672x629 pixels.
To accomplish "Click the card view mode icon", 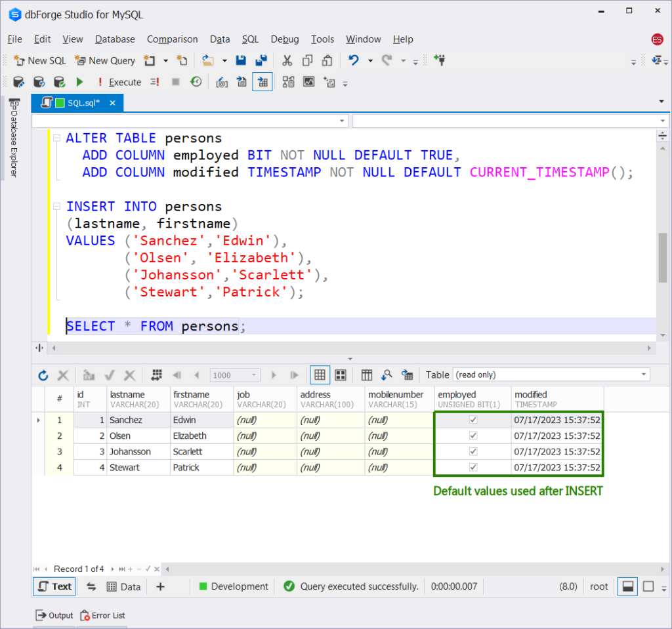I will (341, 375).
